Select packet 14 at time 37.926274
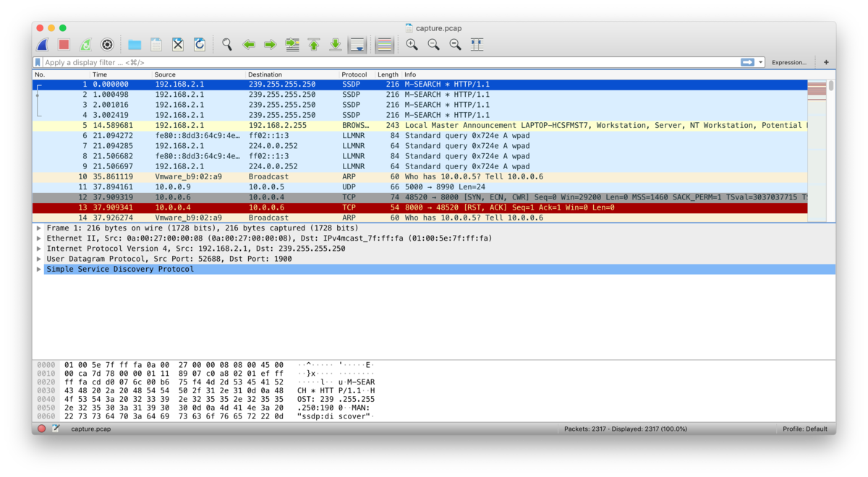Viewport: 868px width, 477px height. pos(420,218)
